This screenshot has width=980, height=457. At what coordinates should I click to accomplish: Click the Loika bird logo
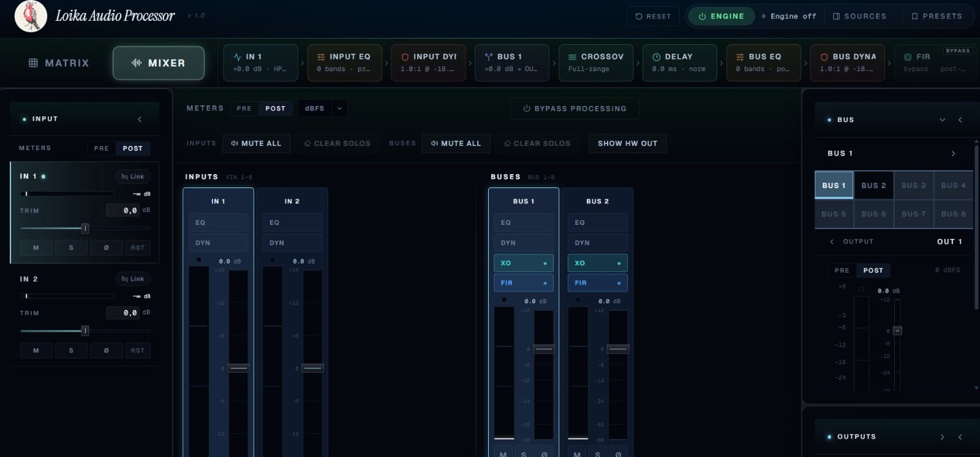[x=31, y=16]
